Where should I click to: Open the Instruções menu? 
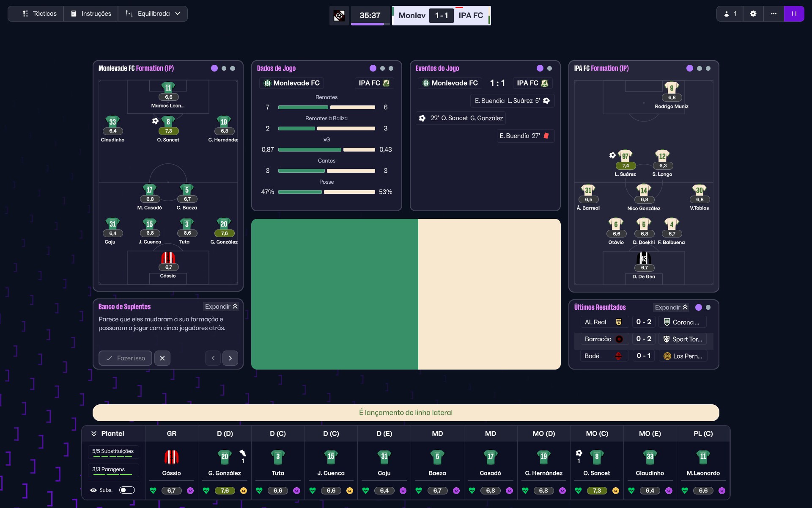pyautogui.click(x=91, y=14)
